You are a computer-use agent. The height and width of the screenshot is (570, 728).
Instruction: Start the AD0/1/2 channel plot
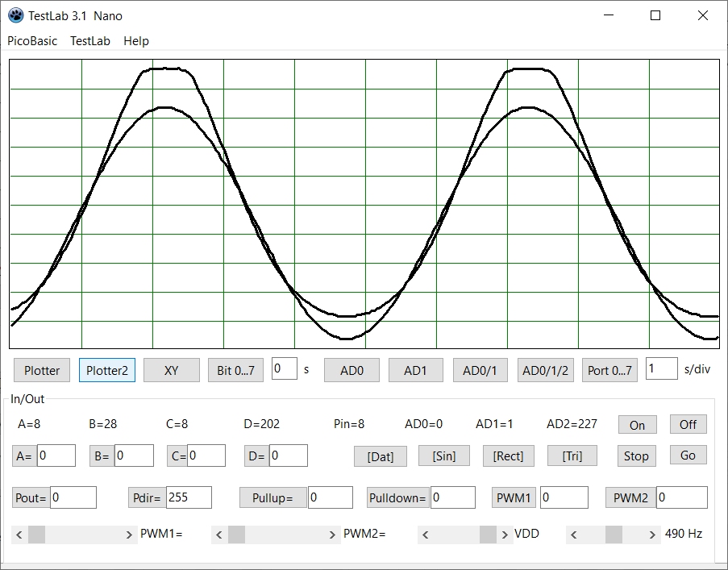545,370
